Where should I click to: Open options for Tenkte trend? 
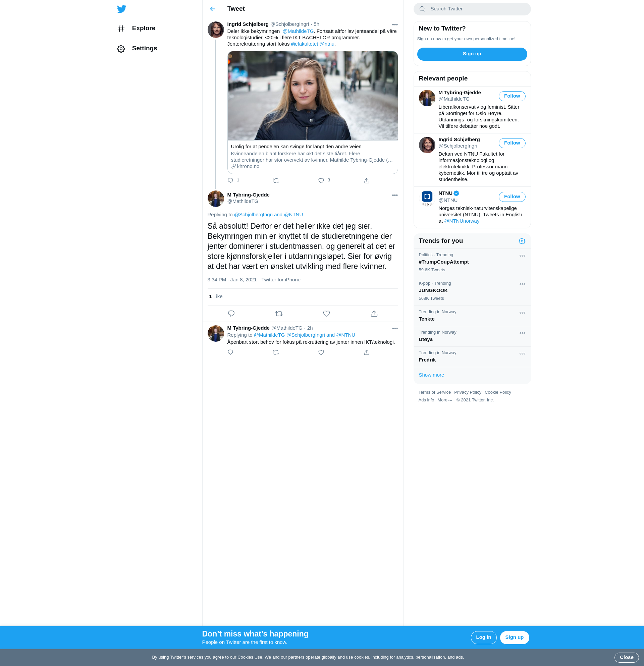point(522,313)
